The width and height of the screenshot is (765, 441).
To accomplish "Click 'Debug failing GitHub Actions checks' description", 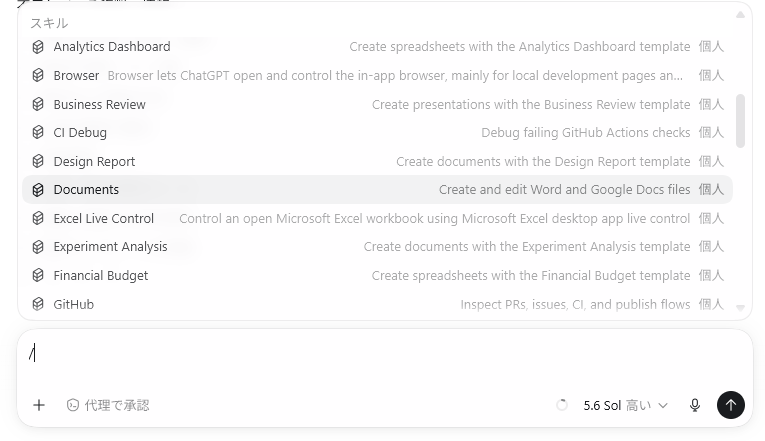I will click(x=585, y=133).
